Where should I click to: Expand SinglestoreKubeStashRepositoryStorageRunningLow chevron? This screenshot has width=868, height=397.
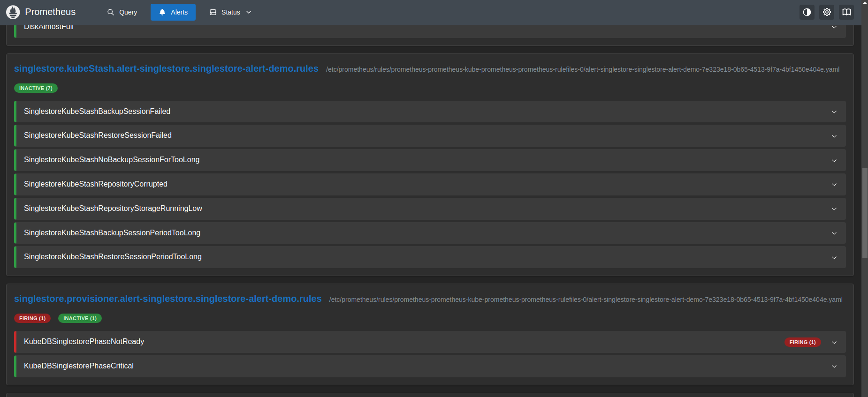point(834,209)
